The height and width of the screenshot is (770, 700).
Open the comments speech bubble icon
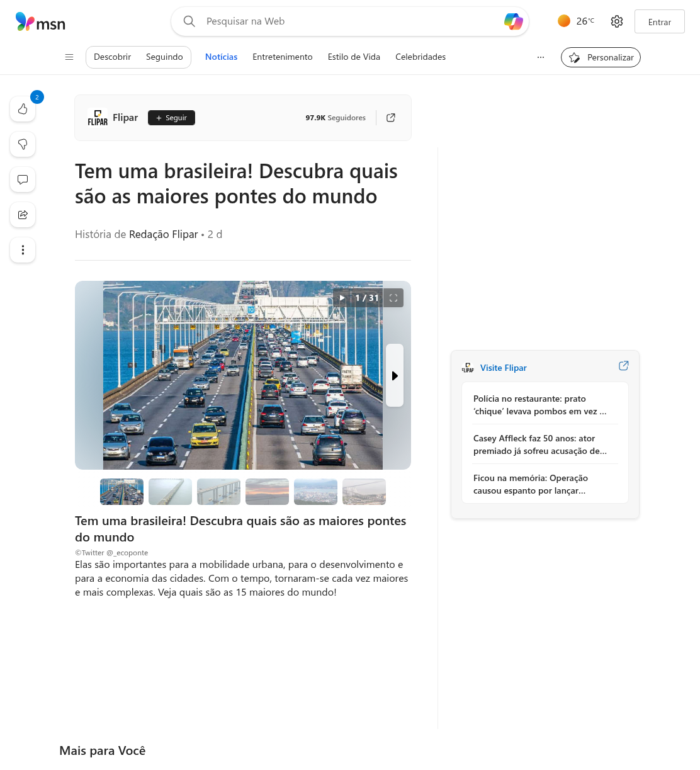pos(23,179)
